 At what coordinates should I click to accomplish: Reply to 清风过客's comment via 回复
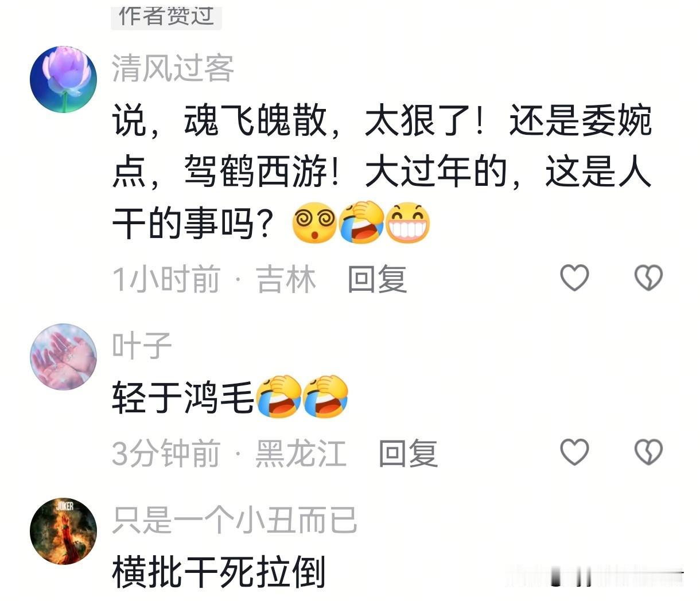click(x=377, y=279)
